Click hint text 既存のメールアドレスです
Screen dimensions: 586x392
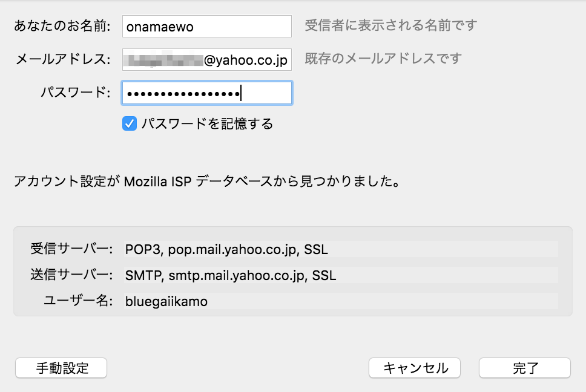tap(383, 59)
